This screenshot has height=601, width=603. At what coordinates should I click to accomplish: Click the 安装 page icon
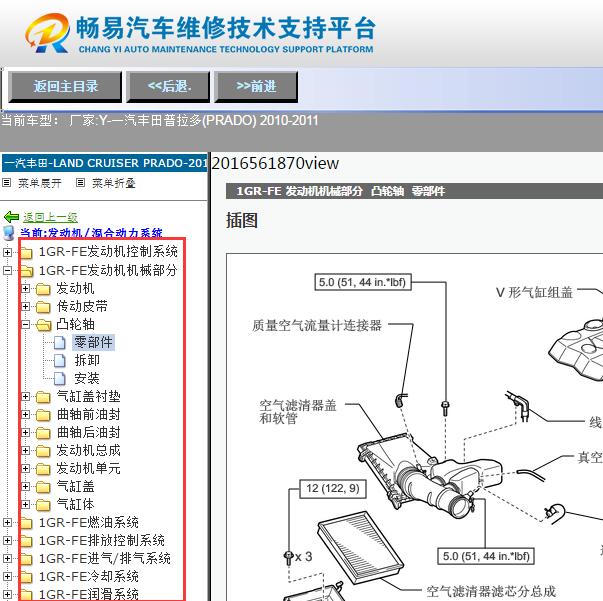click(60, 378)
